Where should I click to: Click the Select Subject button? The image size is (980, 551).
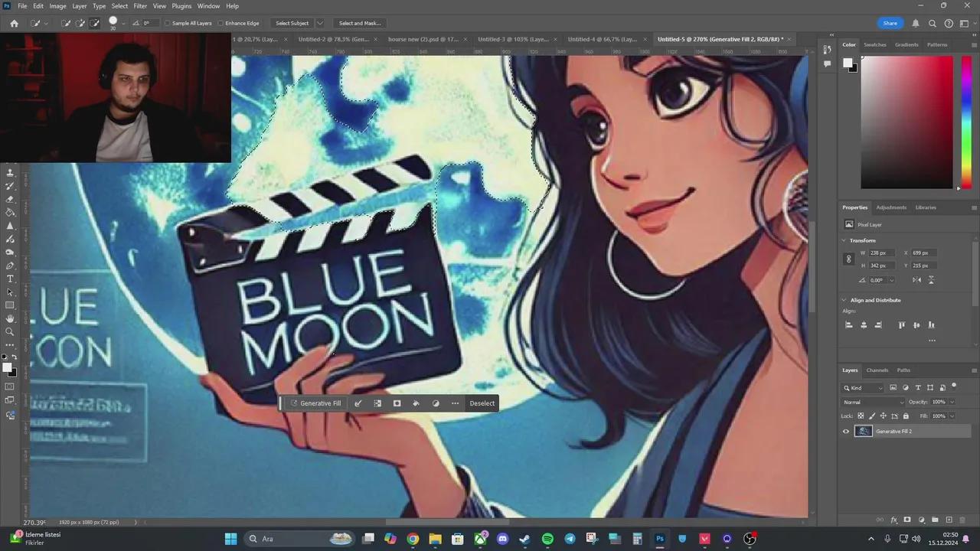pos(292,23)
